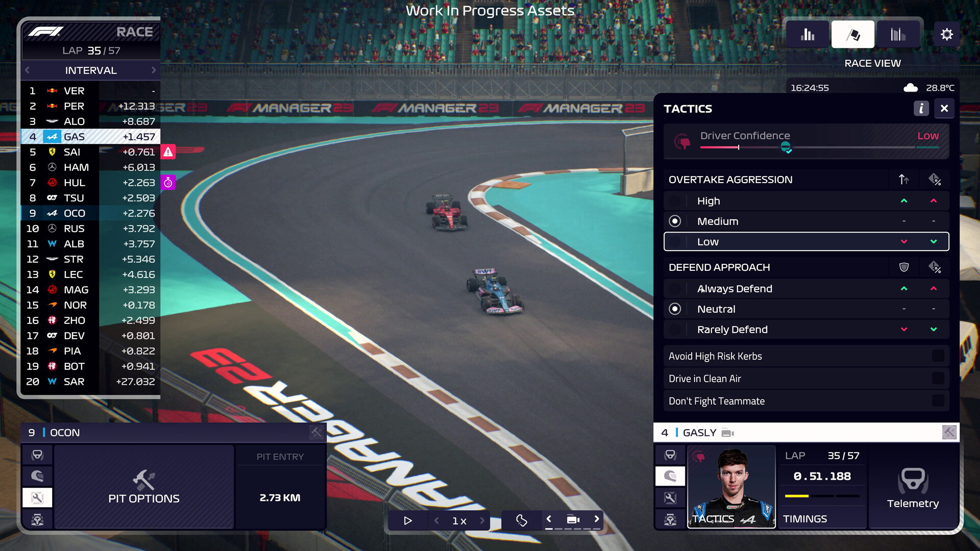Select the race view flag/map icon

tap(853, 34)
